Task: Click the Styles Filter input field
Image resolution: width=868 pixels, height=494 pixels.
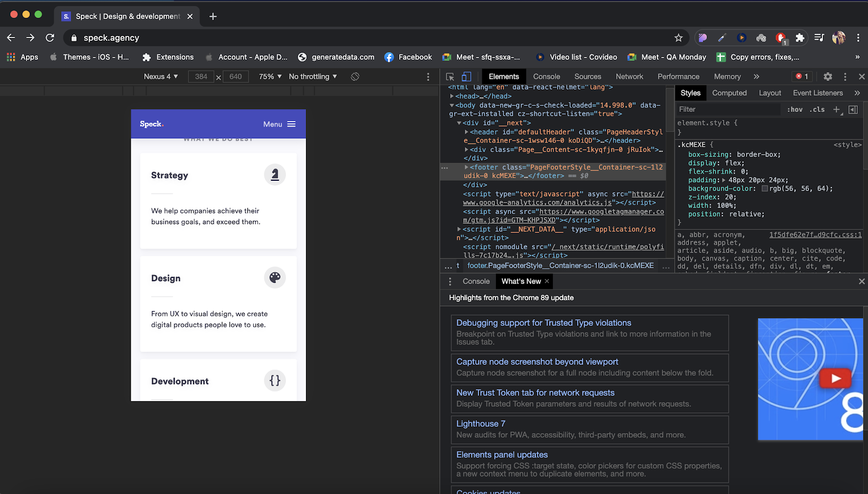Action: (x=728, y=109)
